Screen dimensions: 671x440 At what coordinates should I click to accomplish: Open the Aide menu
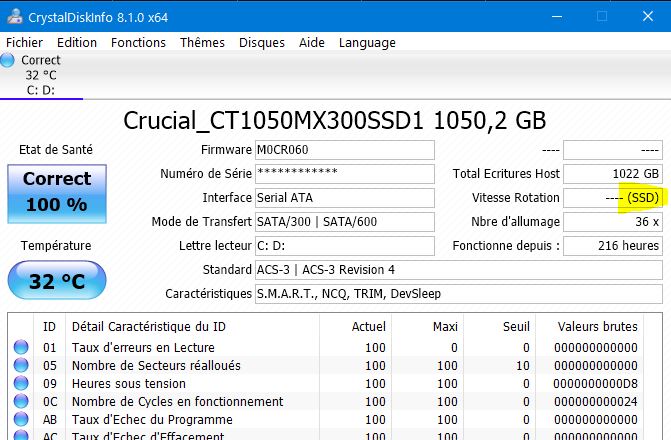pyautogui.click(x=312, y=42)
